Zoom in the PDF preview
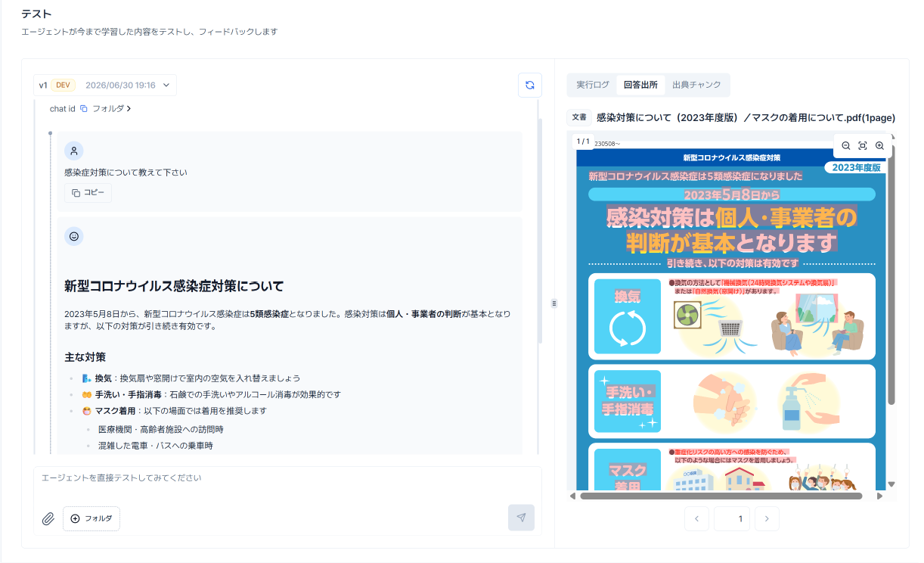This screenshot has width=924, height=563. pos(879,145)
